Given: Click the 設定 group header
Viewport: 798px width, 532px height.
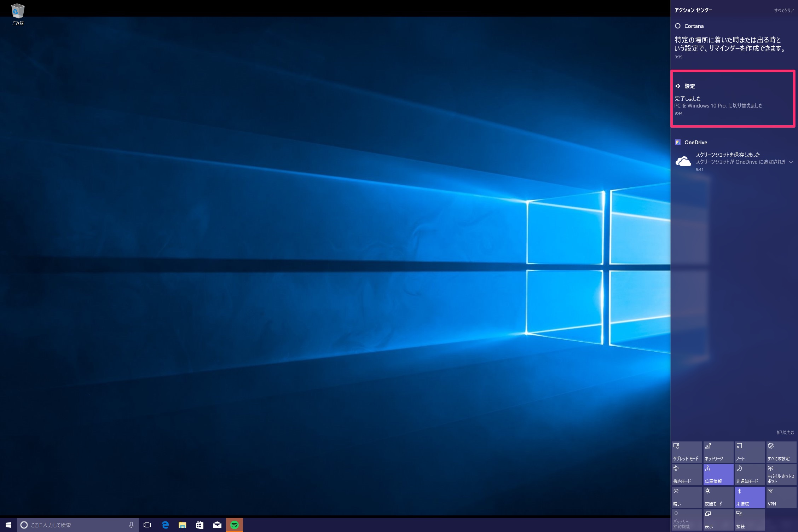Looking at the screenshot, I should (x=685, y=86).
